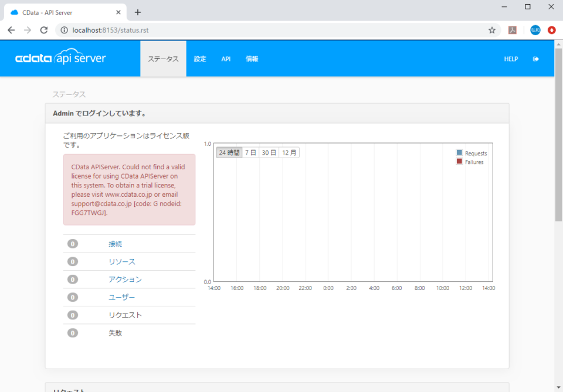Viewport: 563px width, 392px height.
Task: Open a new browser tab
Action: pos(138,12)
